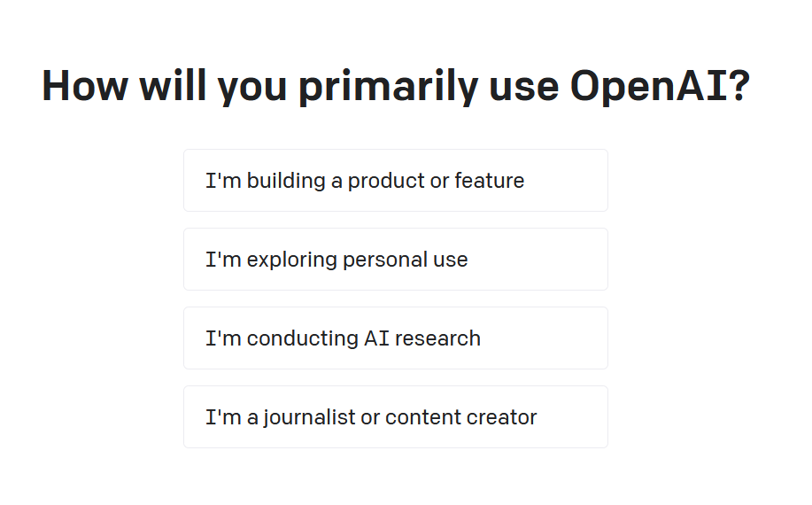Choose the AI research answer
The width and height of the screenshot is (812, 505).
click(396, 338)
